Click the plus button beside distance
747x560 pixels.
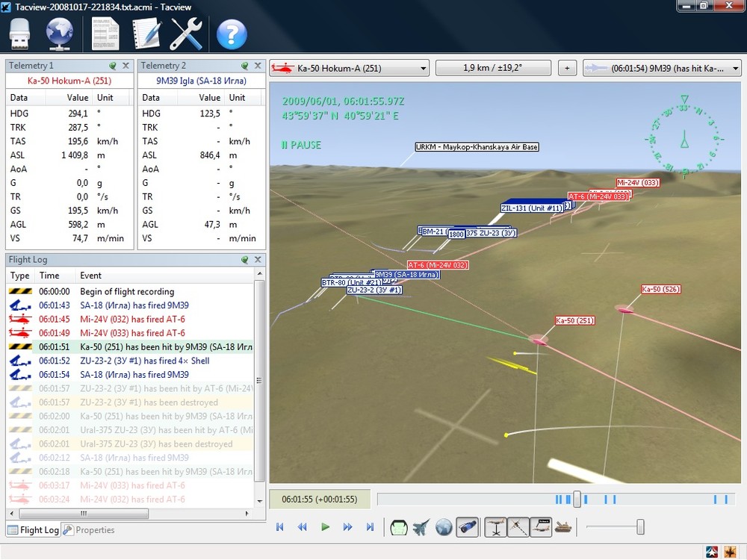tap(567, 68)
